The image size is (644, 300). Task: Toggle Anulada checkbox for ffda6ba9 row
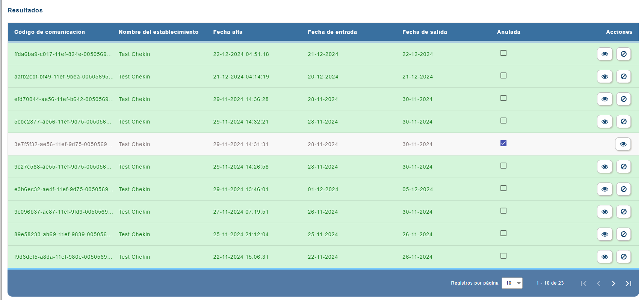[503, 53]
